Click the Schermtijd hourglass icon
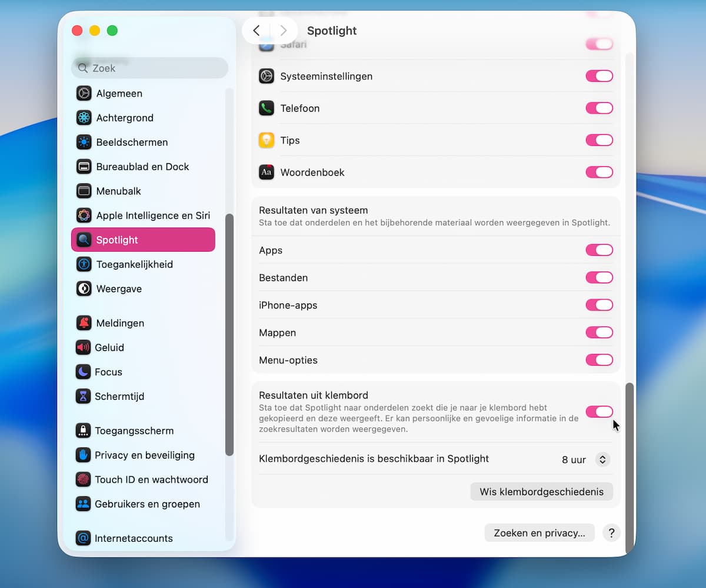 tap(84, 396)
